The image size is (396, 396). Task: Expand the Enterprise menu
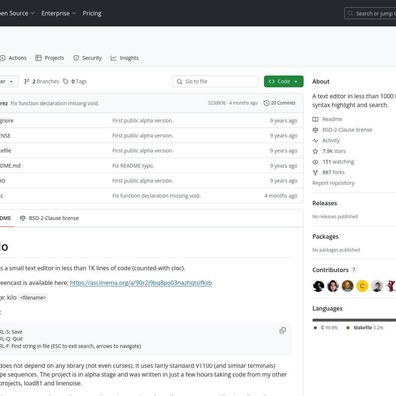[59, 13]
